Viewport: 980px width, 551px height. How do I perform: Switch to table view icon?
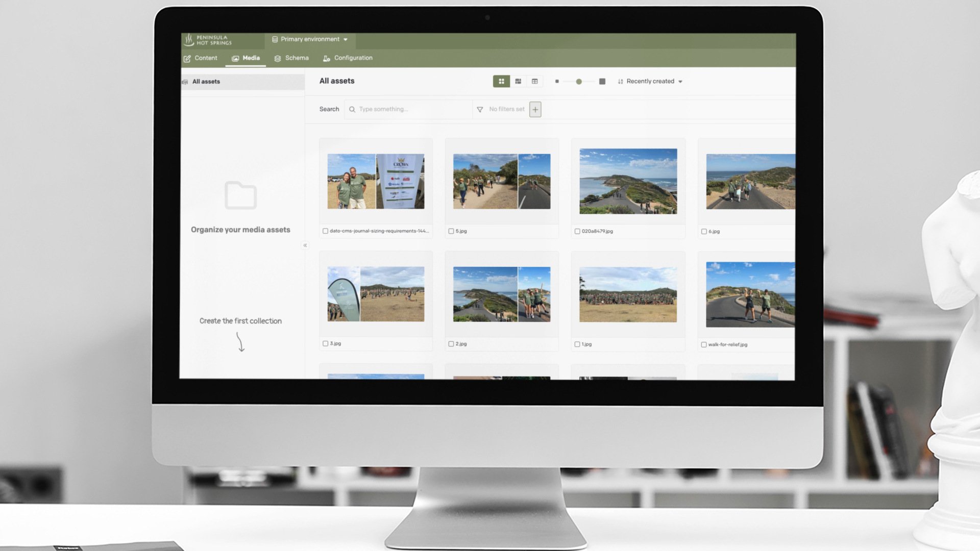(x=534, y=81)
